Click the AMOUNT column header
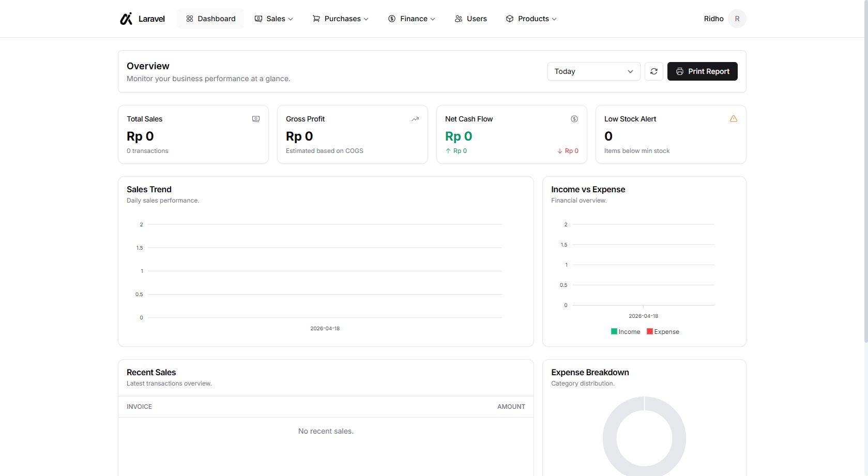The height and width of the screenshot is (476, 868). click(x=511, y=407)
